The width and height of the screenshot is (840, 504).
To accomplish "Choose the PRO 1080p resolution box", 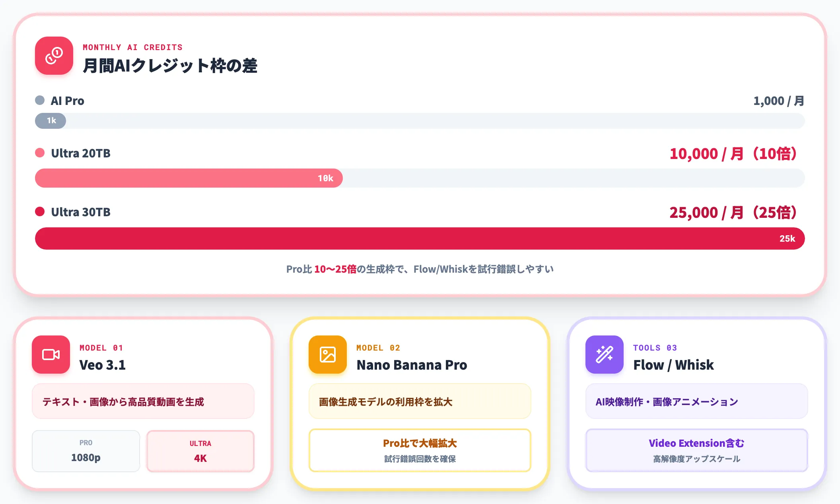I will [86, 451].
